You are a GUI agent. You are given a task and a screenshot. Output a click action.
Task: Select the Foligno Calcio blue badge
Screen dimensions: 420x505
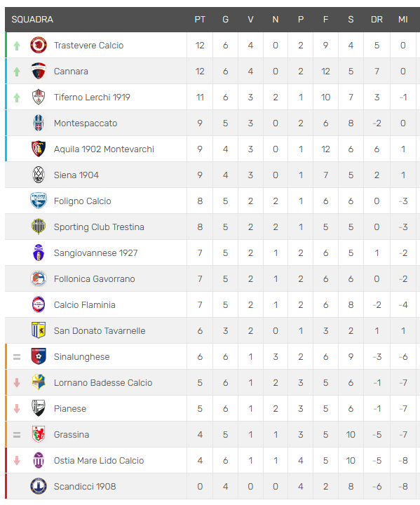[39, 201]
